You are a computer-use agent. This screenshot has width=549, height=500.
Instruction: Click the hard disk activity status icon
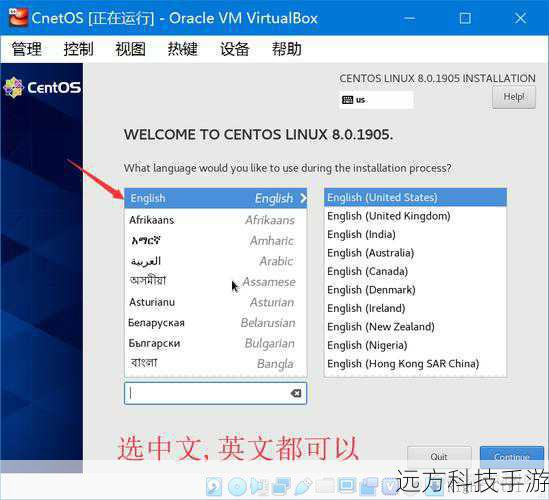[x=214, y=487]
